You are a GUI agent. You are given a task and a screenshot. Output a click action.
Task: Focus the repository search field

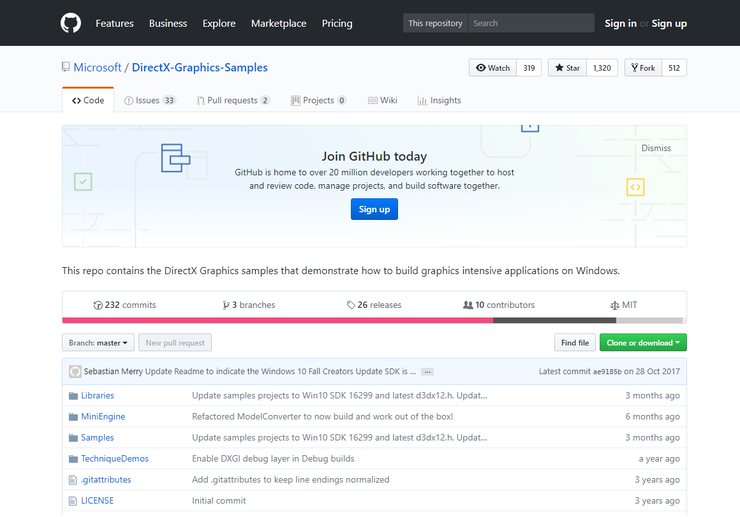(x=530, y=23)
